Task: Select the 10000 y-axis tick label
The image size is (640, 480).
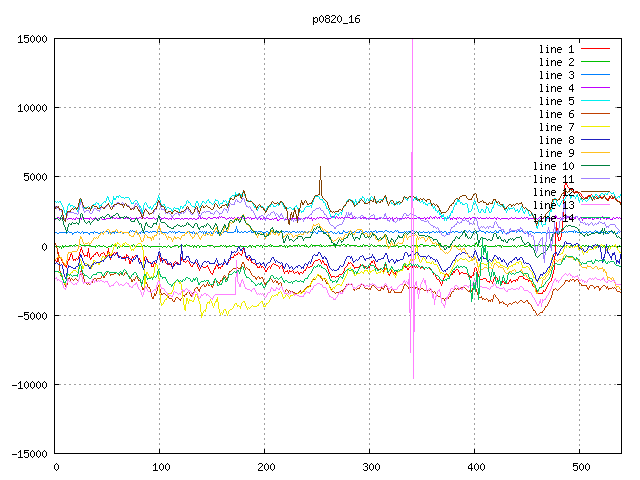Action: pos(31,108)
